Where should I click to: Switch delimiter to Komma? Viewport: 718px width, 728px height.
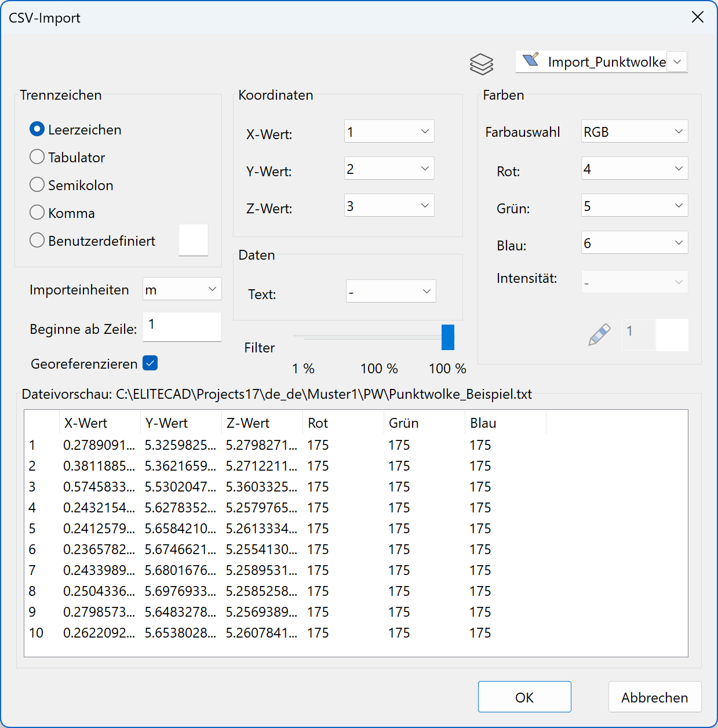point(37,212)
